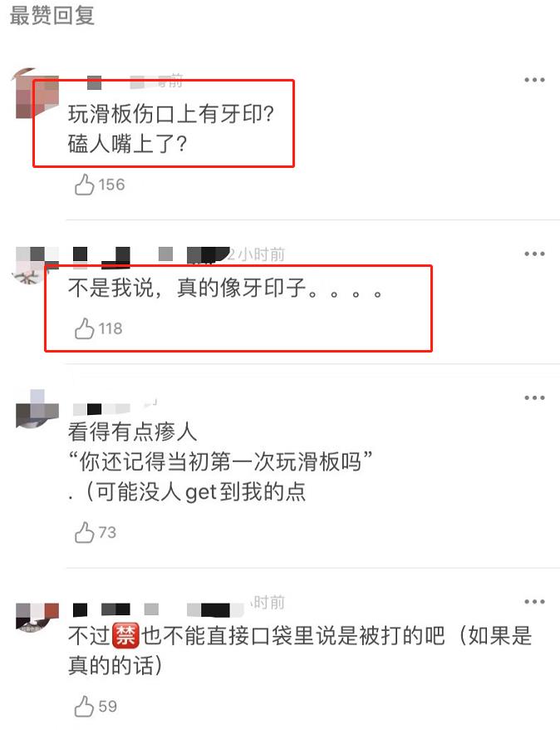The image size is (560, 730).
Task: Select the comment 不是我说，真的像牙印子
Action: point(225,288)
